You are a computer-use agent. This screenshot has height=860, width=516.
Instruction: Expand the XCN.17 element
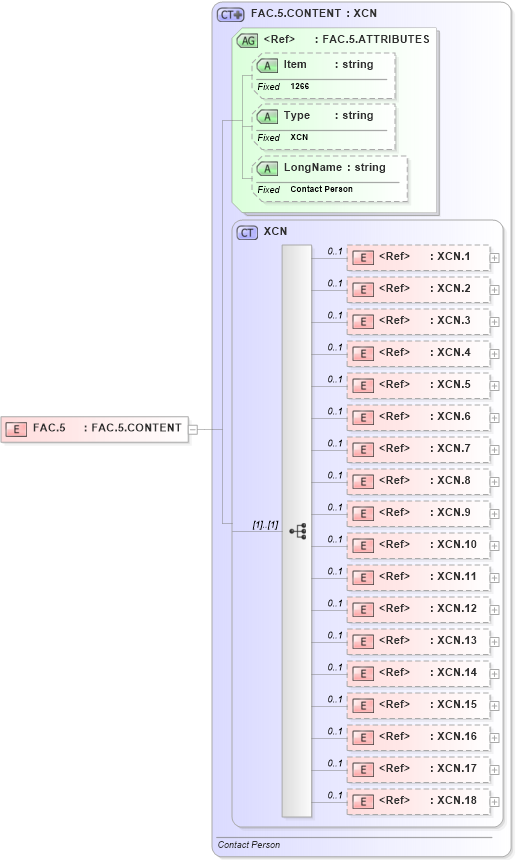pos(495,770)
